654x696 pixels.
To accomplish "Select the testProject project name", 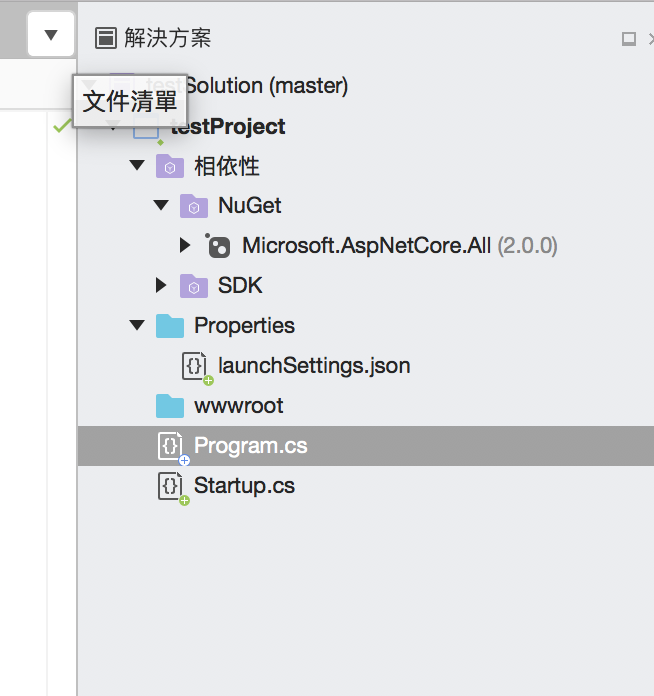I will pyautogui.click(x=228, y=127).
